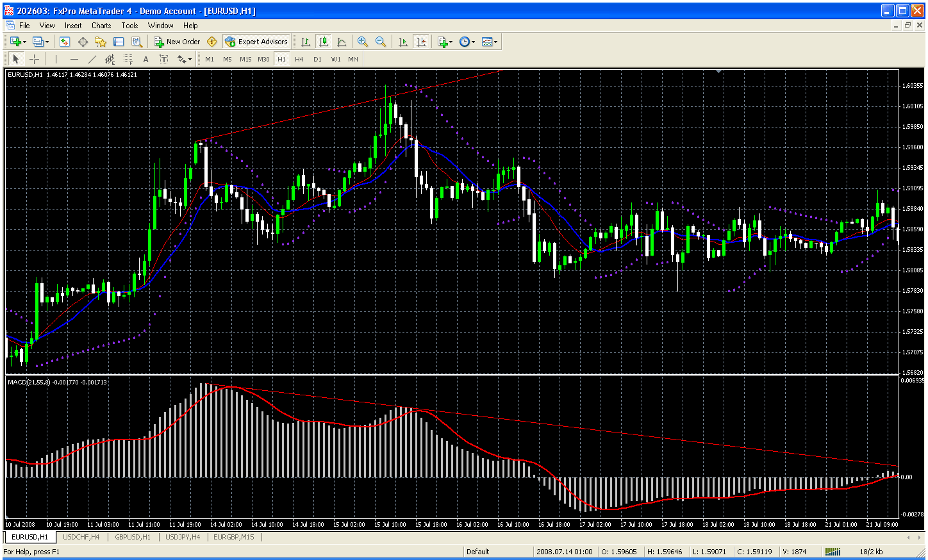Click the New Order button
The height and width of the screenshot is (560, 928).
(177, 42)
